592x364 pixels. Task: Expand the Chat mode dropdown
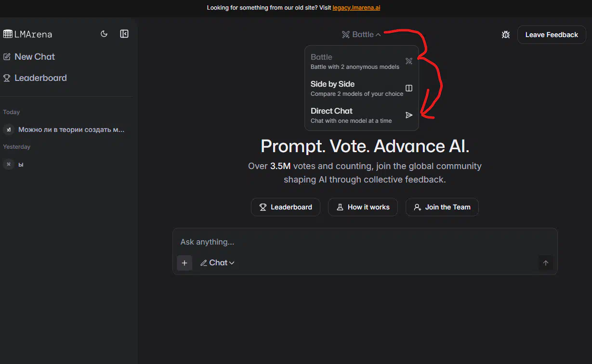click(x=217, y=263)
